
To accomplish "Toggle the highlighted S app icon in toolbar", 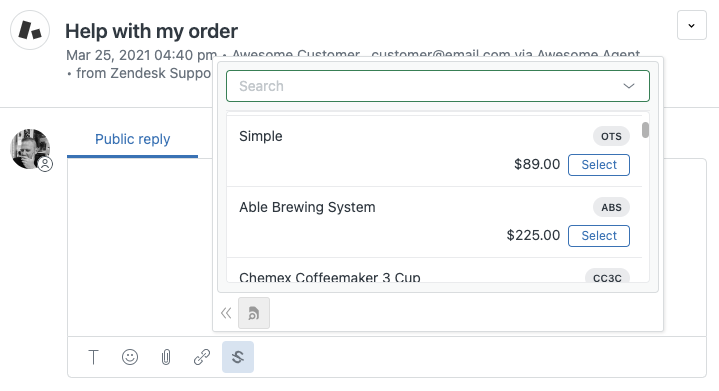I will click(238, 357).
